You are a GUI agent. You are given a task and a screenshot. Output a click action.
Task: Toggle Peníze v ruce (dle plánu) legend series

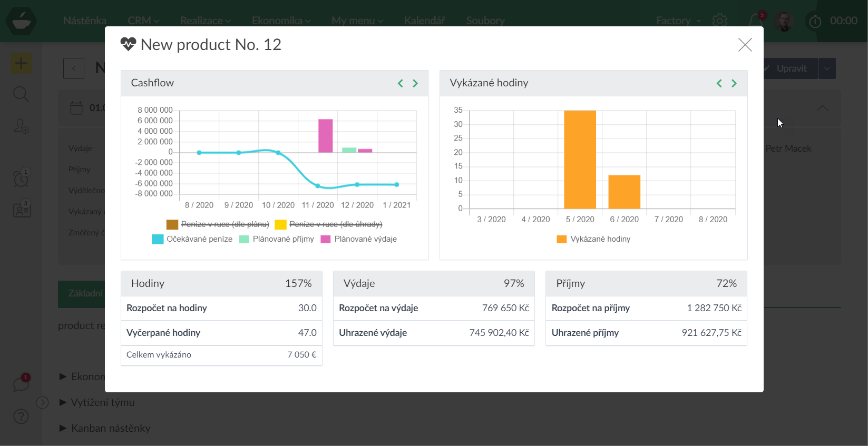(218, 224)
